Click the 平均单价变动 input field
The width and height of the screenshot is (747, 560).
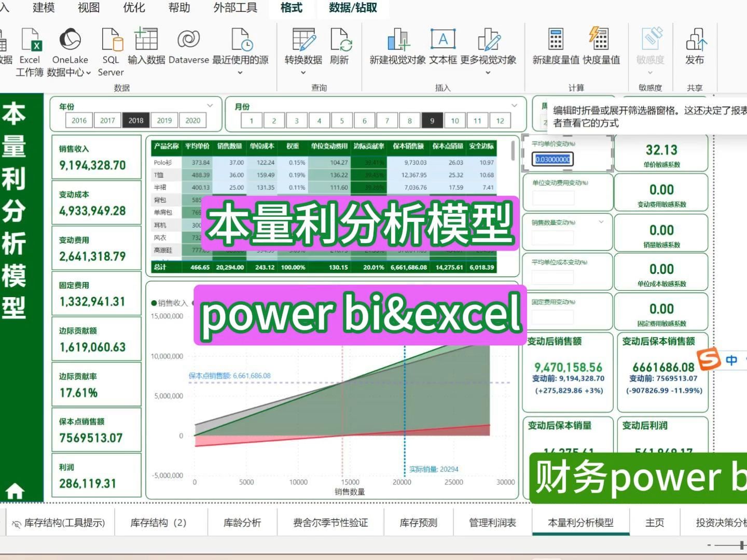tap(553, 159)
